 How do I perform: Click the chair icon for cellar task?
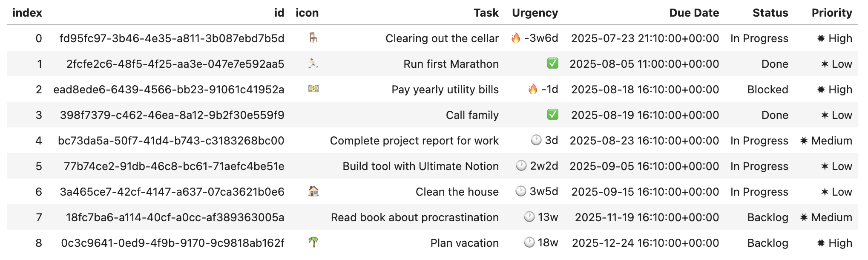tap(313, 38)
